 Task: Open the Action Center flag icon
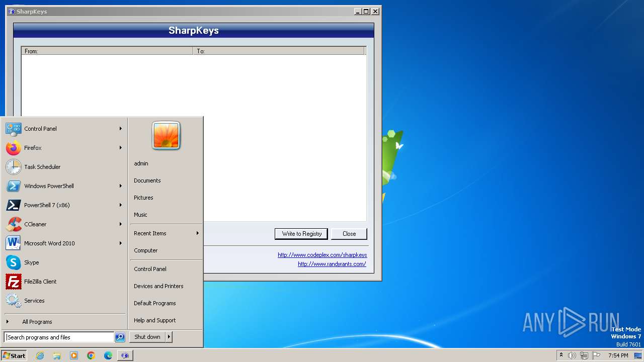[x=596, y=355]
